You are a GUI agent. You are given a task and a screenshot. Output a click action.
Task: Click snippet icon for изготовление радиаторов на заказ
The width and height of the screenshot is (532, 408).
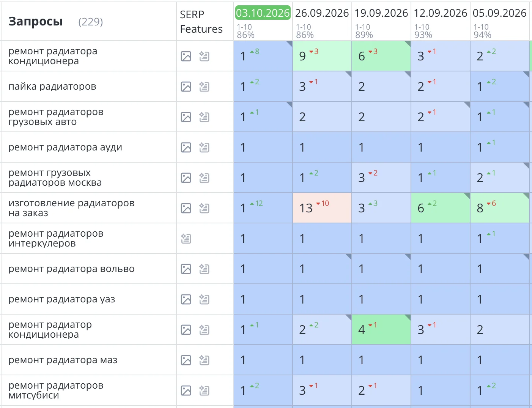coord(204,208)
